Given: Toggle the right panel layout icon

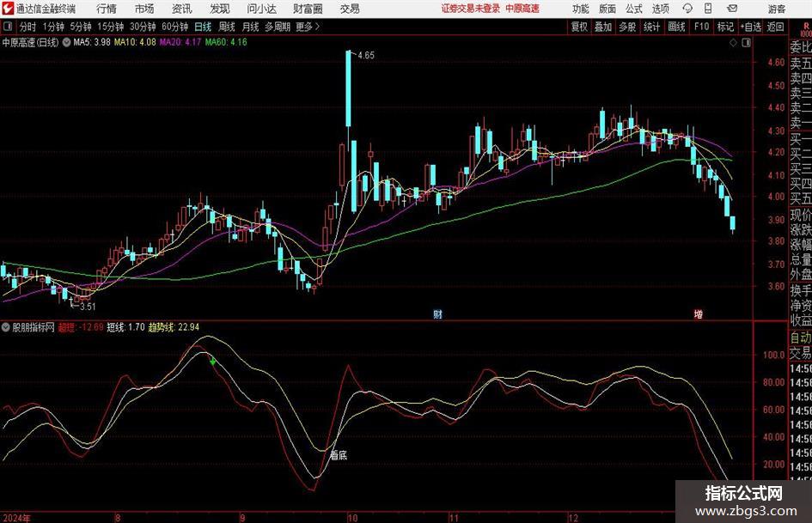Looking at the screenshot, I should point(746,42).
